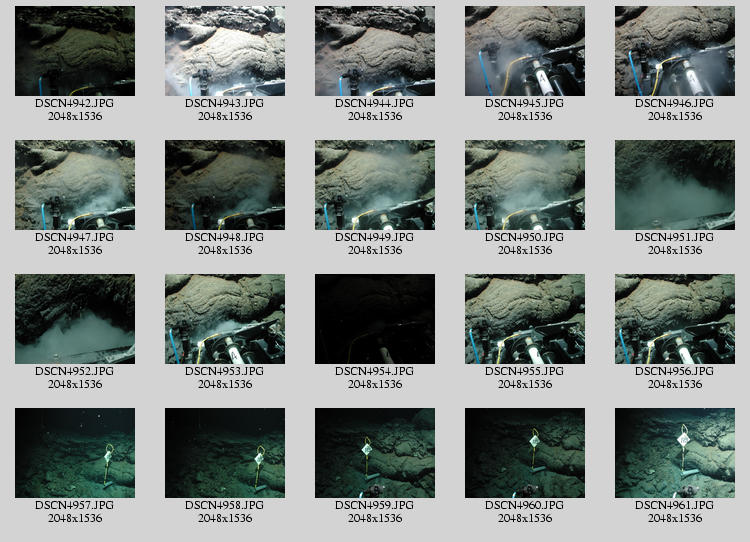
Task: Click the file name DSCN4959.JPG
Action: (375, 505)
